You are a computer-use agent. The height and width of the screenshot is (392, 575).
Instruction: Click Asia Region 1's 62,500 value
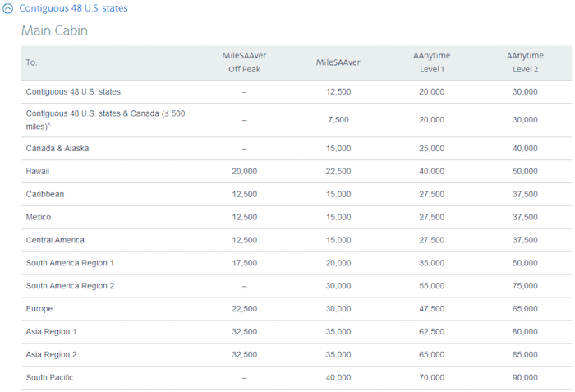point(431,332)
